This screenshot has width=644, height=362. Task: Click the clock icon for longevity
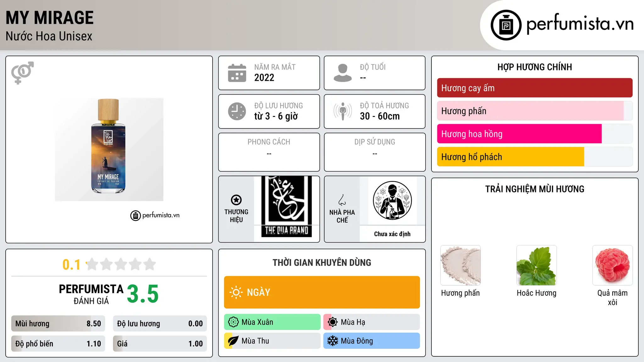coord(237,111)
